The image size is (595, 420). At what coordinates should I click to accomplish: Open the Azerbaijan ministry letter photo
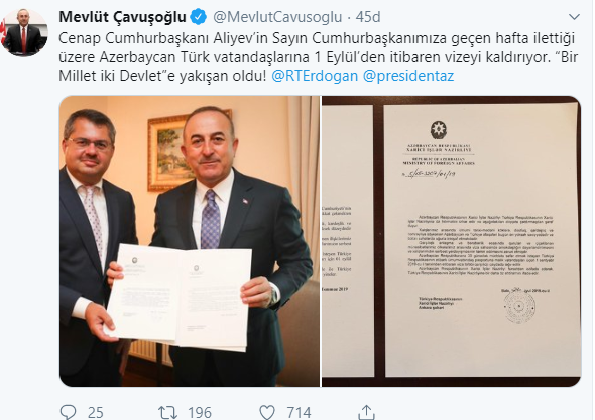click(x=452, y=241)
